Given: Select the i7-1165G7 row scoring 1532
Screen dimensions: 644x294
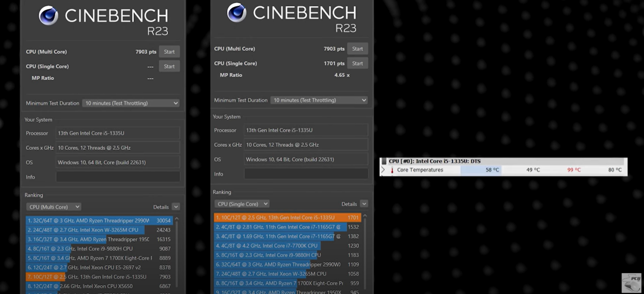Looking at the screenshot, I should click(x=287, y=227).
